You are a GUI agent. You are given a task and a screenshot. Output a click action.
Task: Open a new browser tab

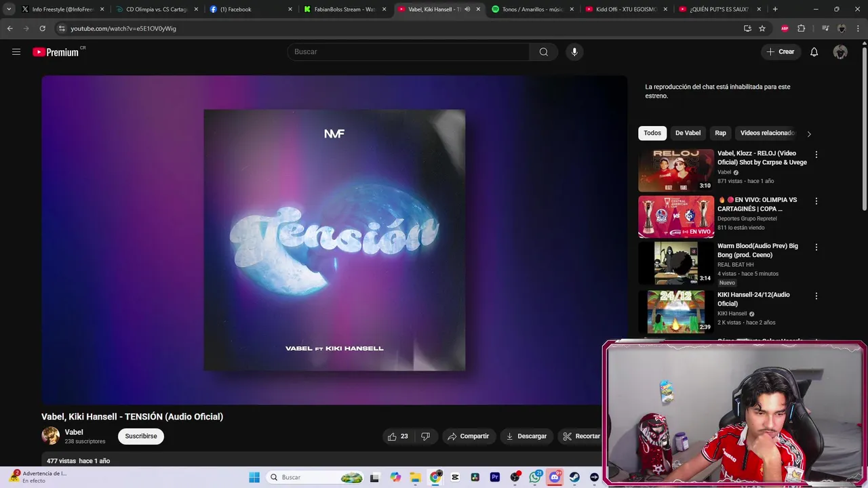pos(775,9)
